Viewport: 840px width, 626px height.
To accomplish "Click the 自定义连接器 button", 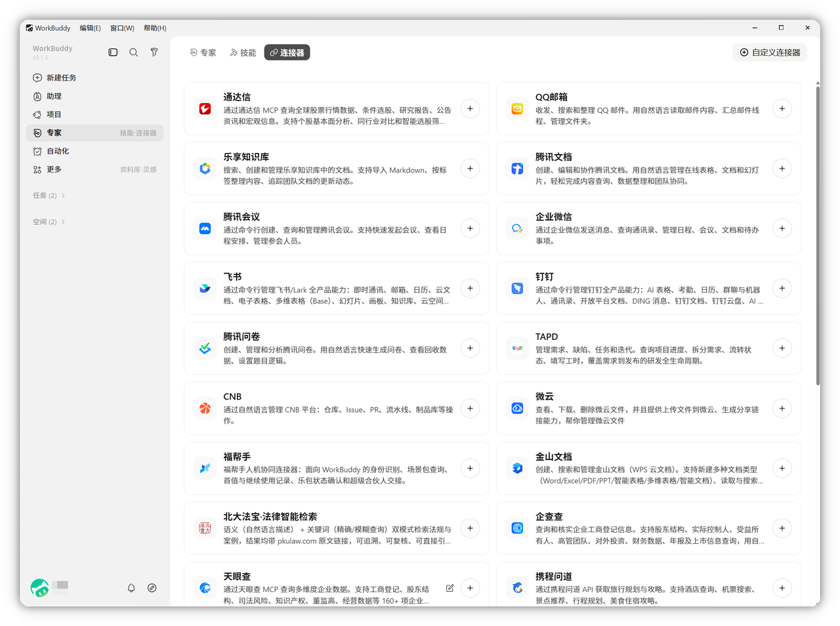I will click(x=770, y=52).
